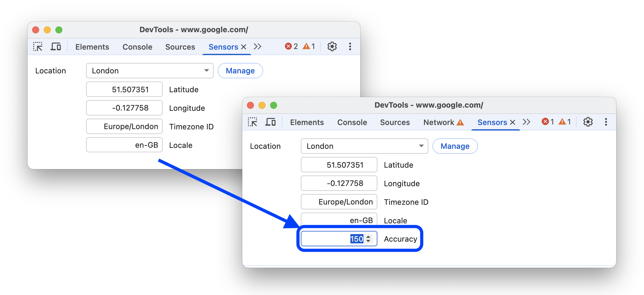Image resolution: width=644 pixels, height=295 pixels.
Task: Expand the hidden tabs chevron
Action: pos(527,122)
